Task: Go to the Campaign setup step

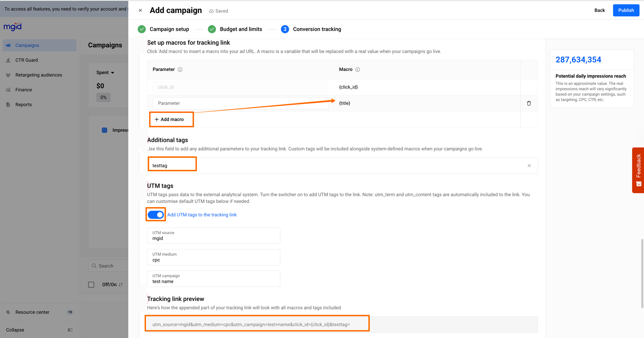Action: [169, 29]
